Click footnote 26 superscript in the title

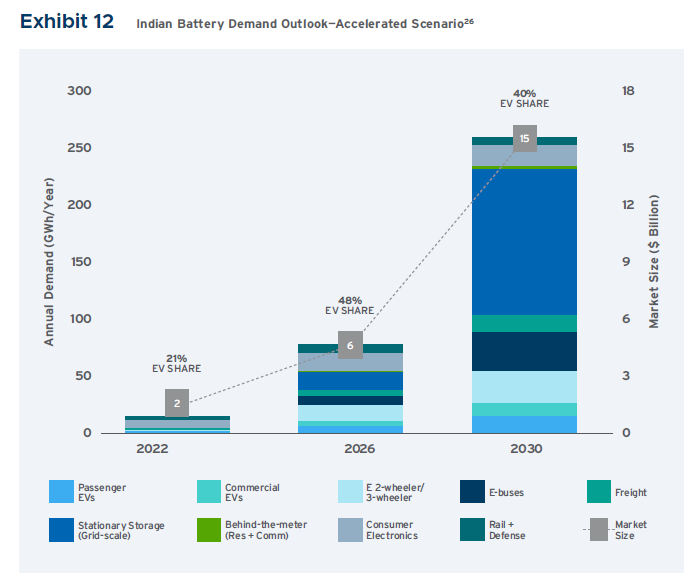click(x=467, y=20)
